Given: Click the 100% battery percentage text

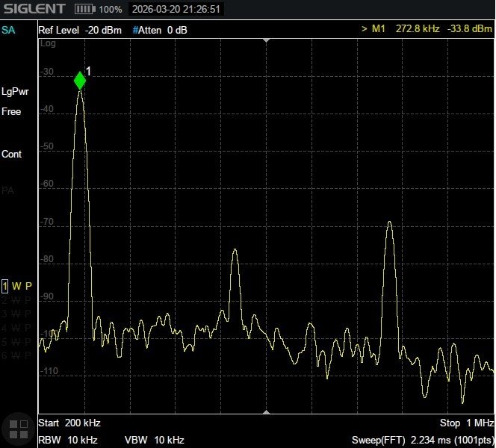Looking at the screenshot, I should [x=111, y=9].
